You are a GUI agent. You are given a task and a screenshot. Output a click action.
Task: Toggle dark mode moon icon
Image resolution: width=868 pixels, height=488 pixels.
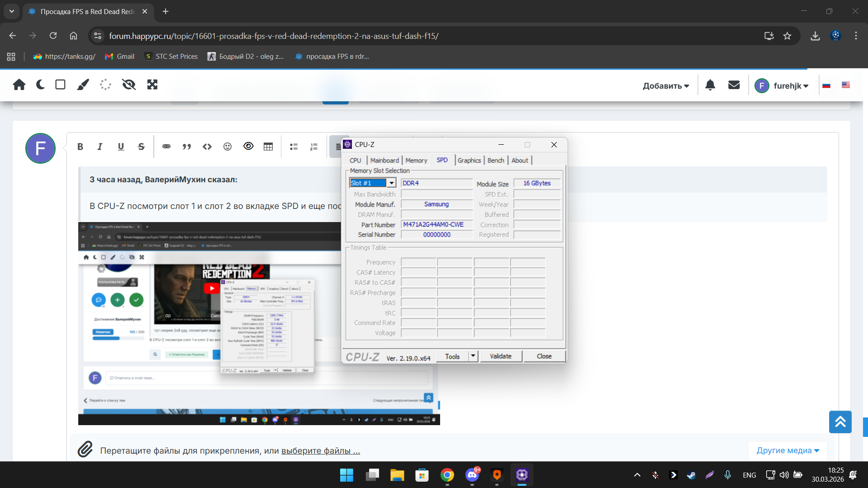tap(40, 85)
